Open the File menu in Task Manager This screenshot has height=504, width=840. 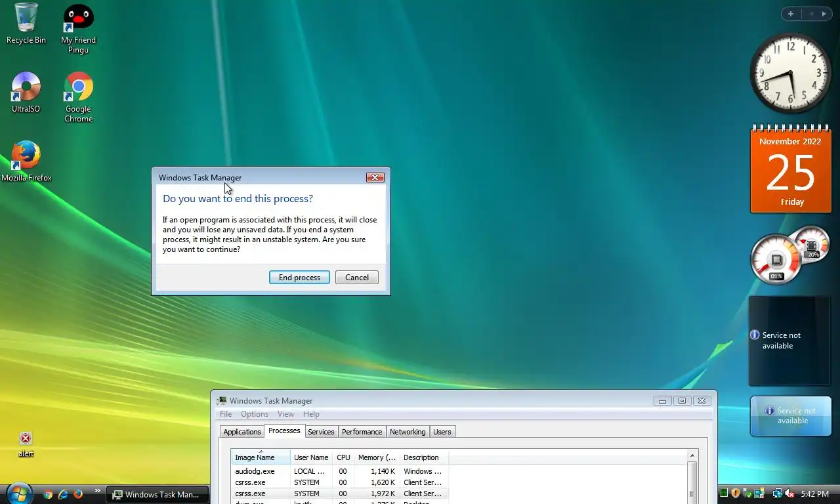click(x=226, y=414)
